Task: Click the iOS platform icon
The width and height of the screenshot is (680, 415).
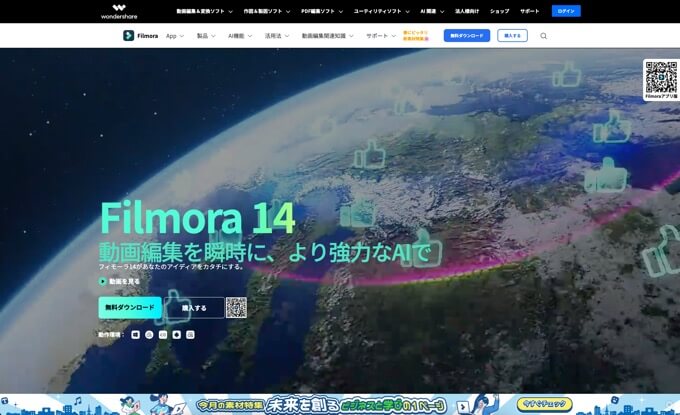Action: tap(163, 334)
